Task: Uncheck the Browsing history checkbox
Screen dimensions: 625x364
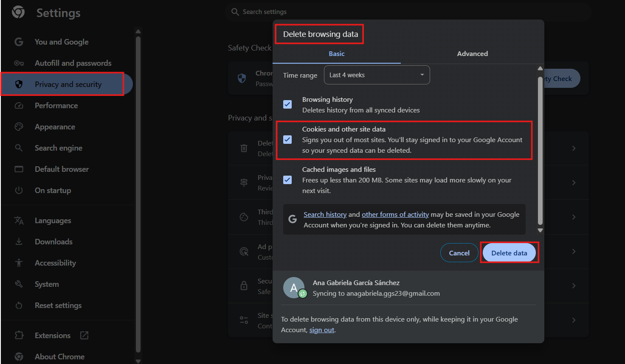Action: click(287, 104)
